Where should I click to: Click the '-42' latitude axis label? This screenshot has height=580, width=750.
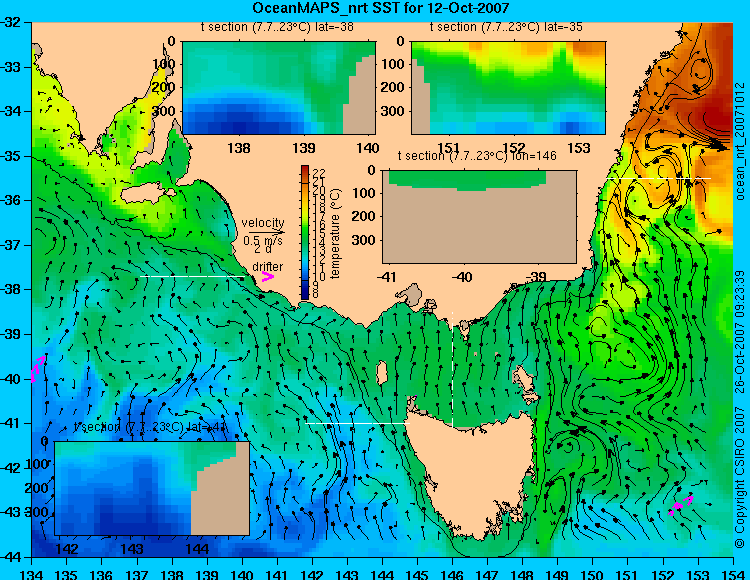pyautogui.click(x=11, y=468)
